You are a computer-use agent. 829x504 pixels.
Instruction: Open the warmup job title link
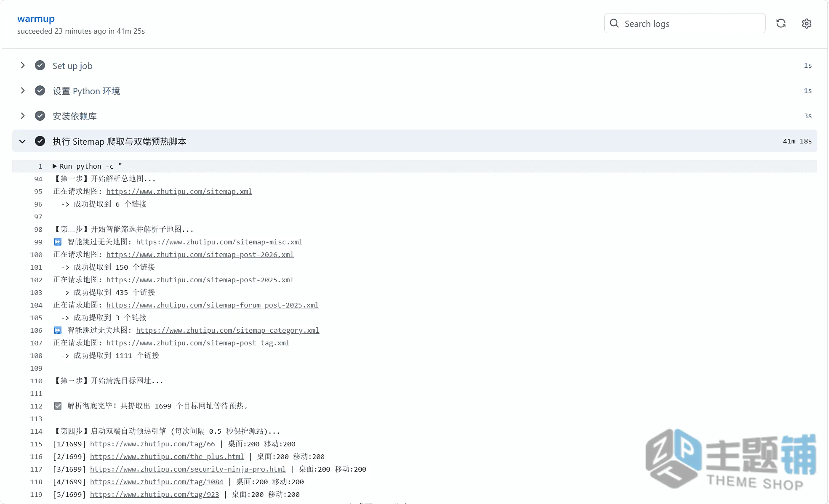coord(36,19)
